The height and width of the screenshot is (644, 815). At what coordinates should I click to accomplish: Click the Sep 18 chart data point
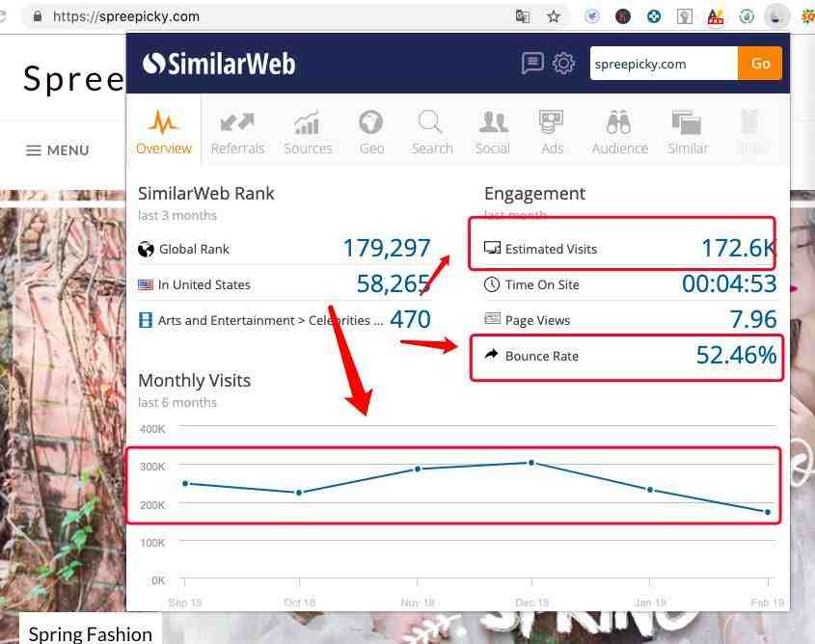click(185, 484)
